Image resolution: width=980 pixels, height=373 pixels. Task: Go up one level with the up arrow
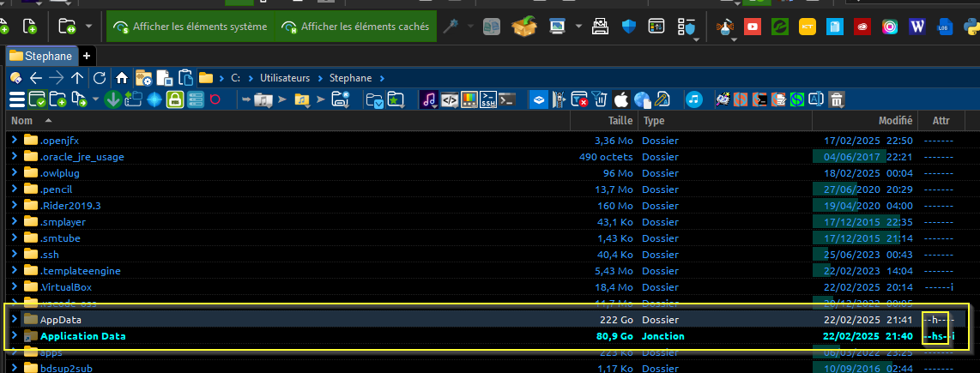click(77, 78)
